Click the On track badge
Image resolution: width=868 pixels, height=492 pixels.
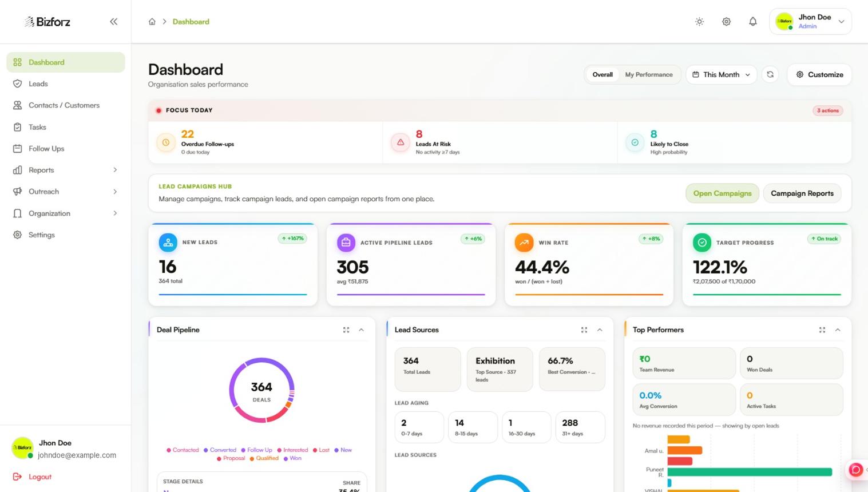pos(824,239)
